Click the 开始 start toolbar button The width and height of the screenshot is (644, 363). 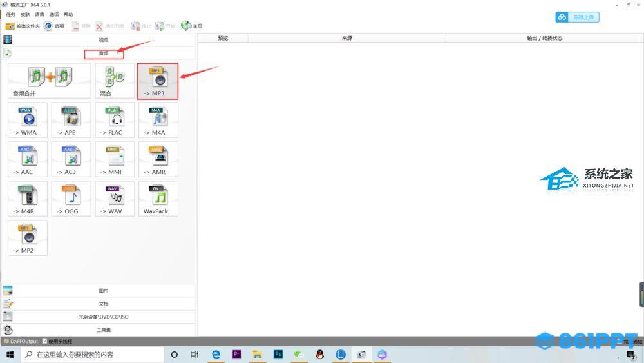pyautogui.click(x=165, y=26)
